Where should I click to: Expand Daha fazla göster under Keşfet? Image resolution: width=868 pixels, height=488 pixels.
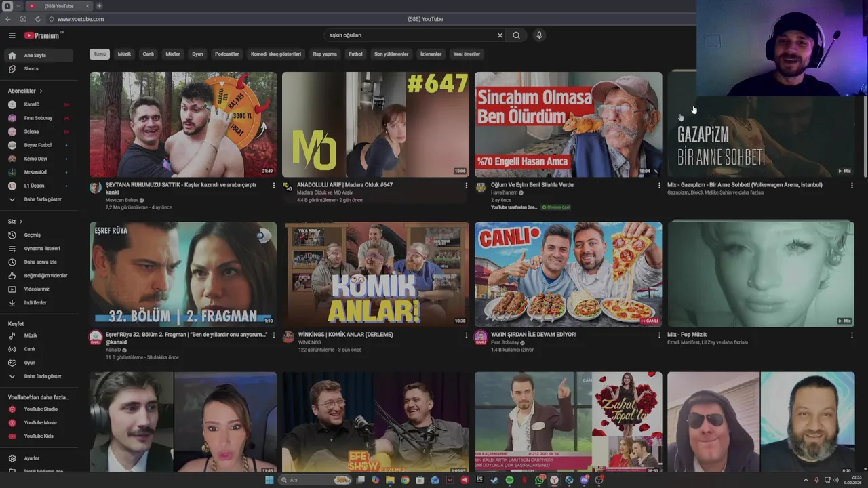tap(38, 376)
